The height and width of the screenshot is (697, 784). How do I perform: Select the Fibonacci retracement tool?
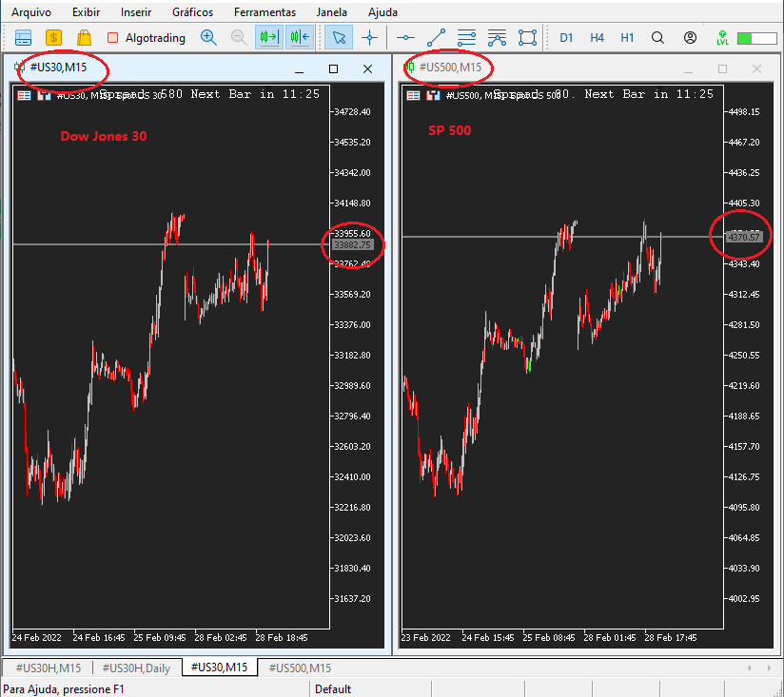(497, 37)
